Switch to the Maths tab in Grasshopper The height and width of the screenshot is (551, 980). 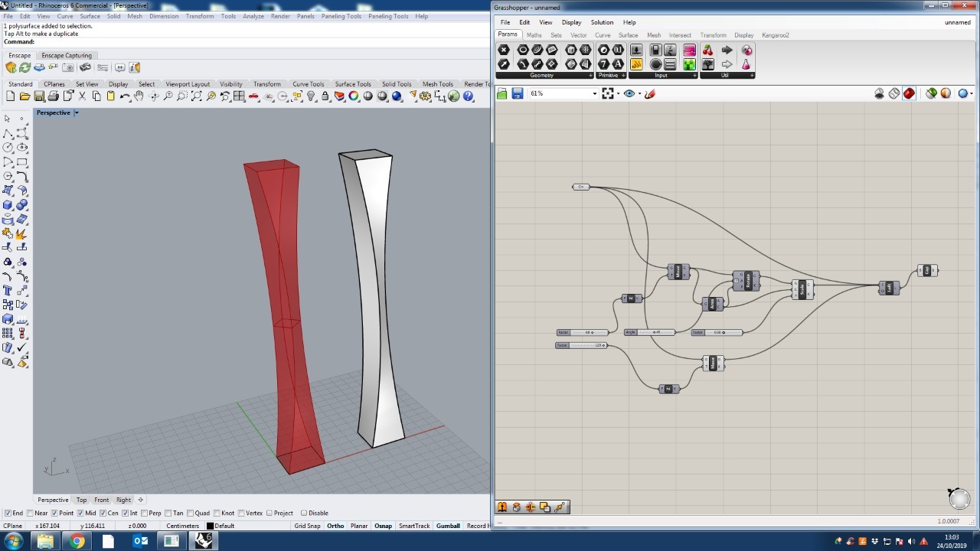(x=534, y=35)
